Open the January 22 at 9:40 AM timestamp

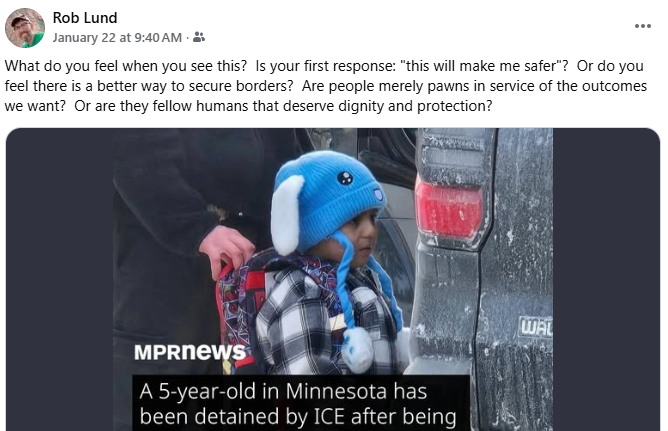pyautogui.click(x=117, y=37)
